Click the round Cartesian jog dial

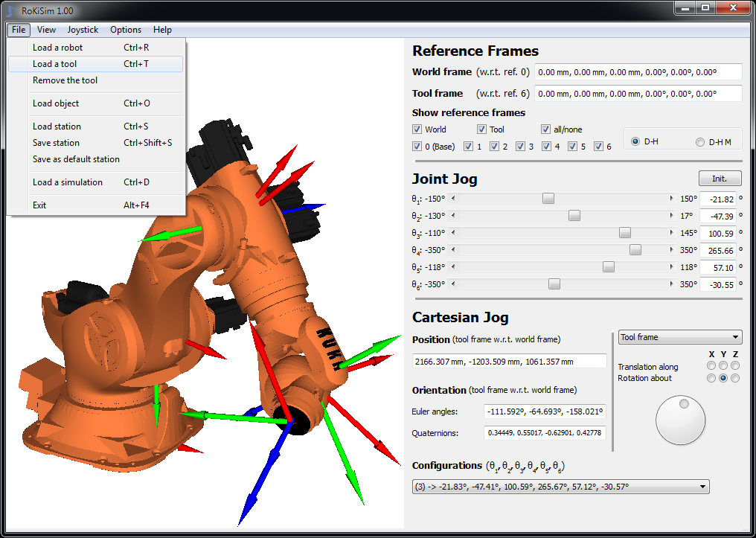pyautogui.click(x=680, y=420)
